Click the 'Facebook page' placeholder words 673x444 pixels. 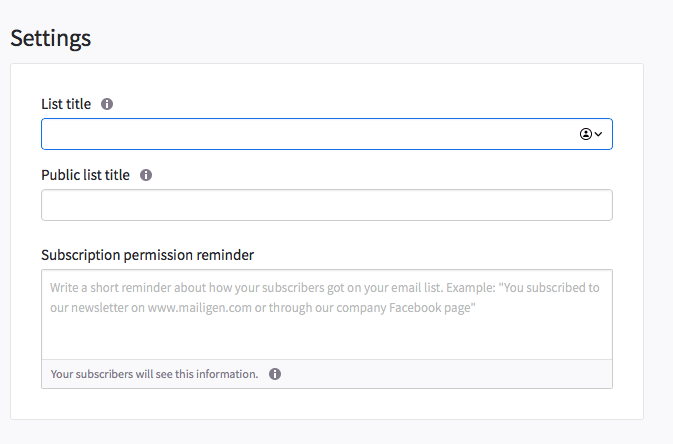tap(432, 307)
